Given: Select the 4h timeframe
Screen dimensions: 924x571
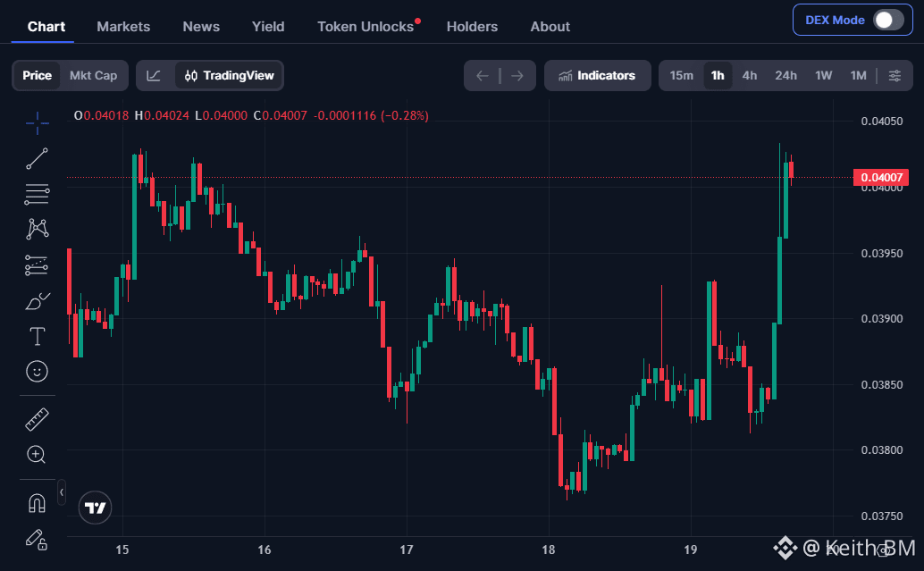Looking at the screenshot, I should (750, 75).
